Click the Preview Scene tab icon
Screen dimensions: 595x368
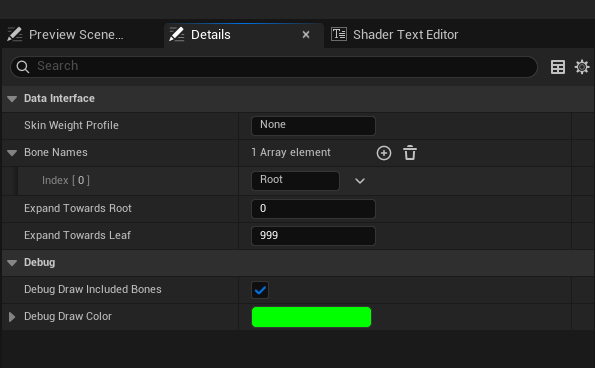pyautogui.click(x=14, y=34)
